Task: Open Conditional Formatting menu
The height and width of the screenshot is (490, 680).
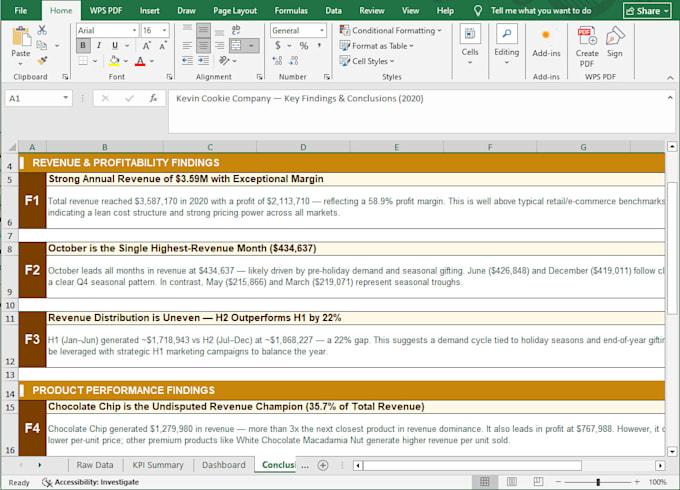Action: tap(390, 30)
